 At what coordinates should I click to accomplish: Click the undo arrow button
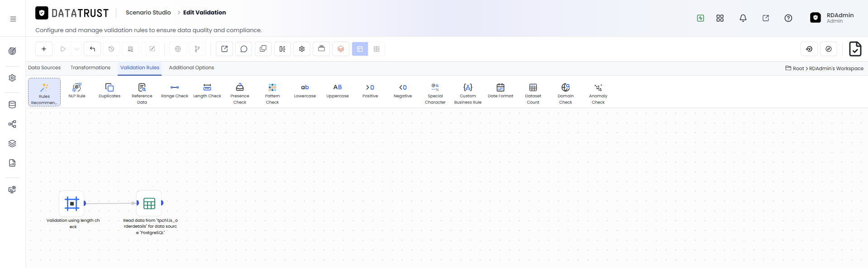point(92,49)
